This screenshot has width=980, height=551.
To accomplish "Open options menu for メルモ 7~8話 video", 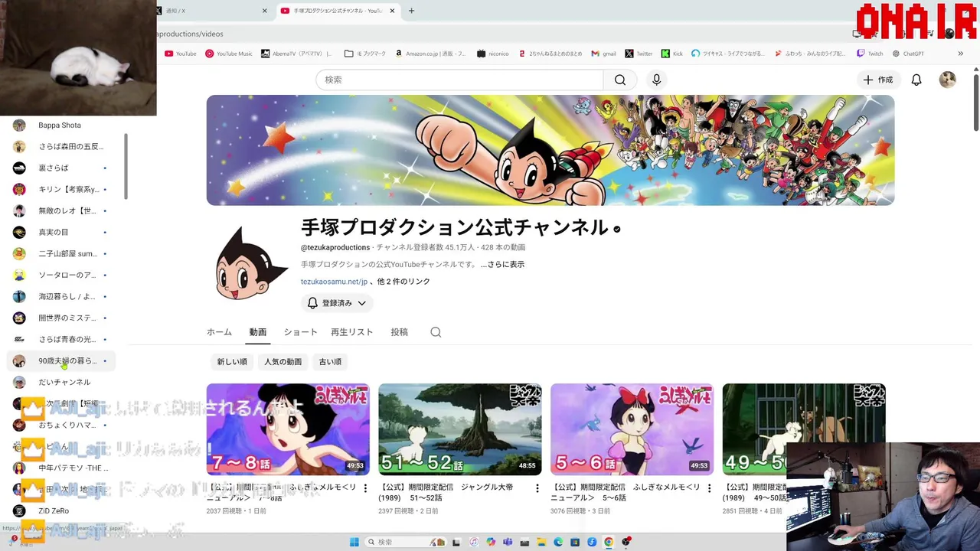I will [x=365, y=488].
